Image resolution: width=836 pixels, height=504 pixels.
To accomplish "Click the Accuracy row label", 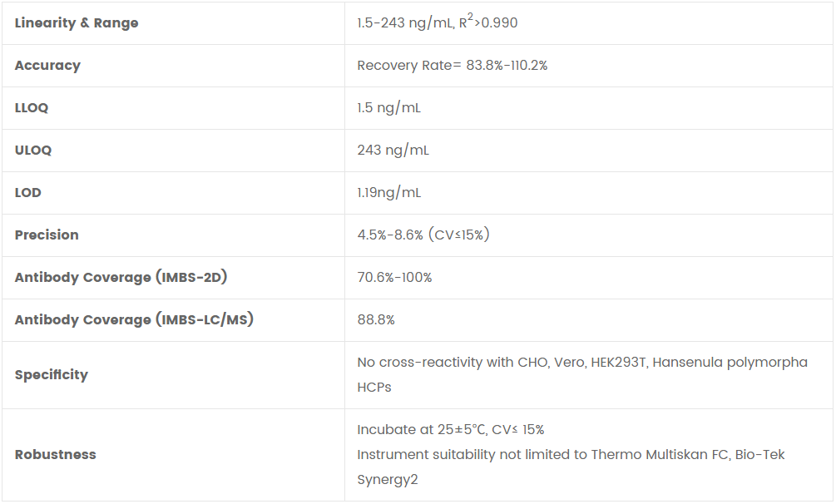I will [x=47, y=66].
